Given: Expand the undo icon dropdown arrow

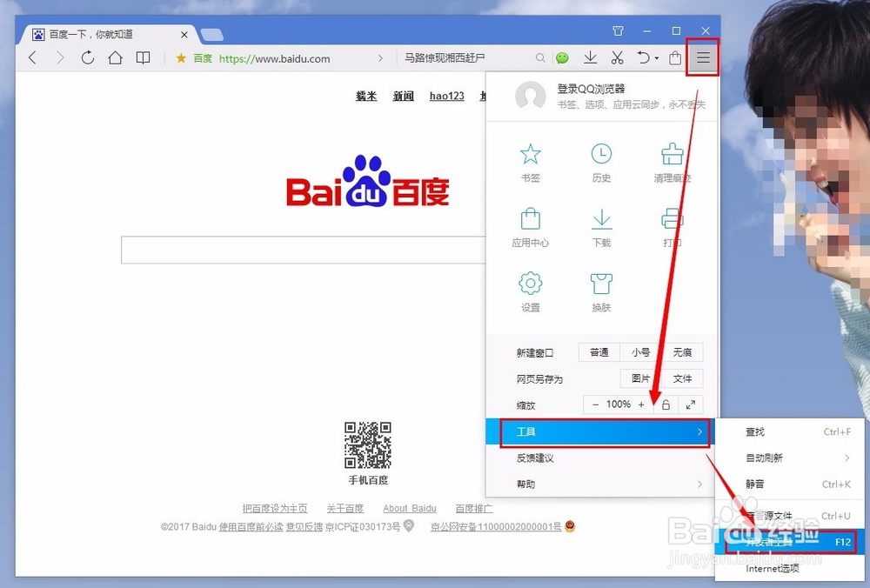Looking at the screenshot, I should point(657,58).
